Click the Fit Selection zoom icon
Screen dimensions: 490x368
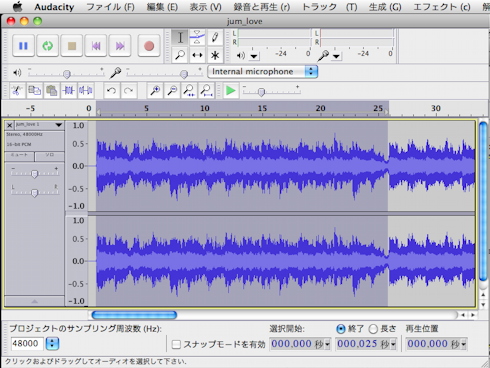189,90
